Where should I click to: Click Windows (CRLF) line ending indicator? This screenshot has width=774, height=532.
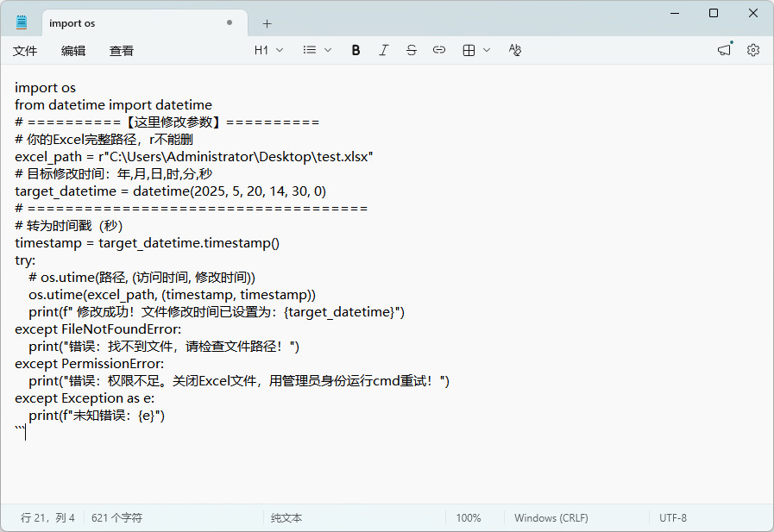(x=551, y=517)
